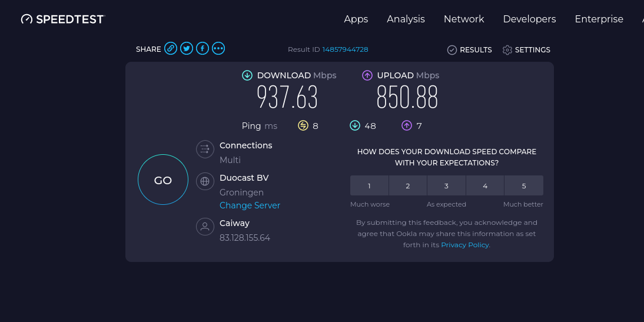This screenshot has width=644, height=322.
Task: Click the download arrow icon beside DOWNLOAD
Action: [247, 75]
